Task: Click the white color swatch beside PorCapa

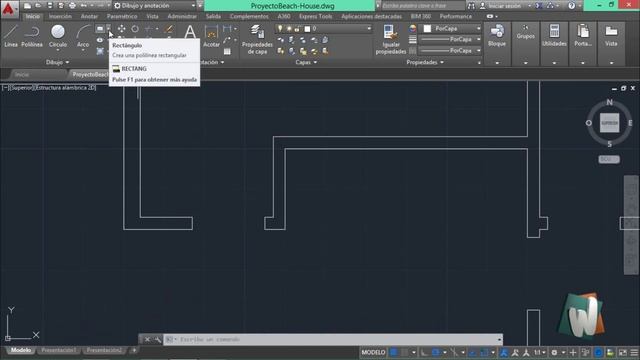Action: coord(427,29)
